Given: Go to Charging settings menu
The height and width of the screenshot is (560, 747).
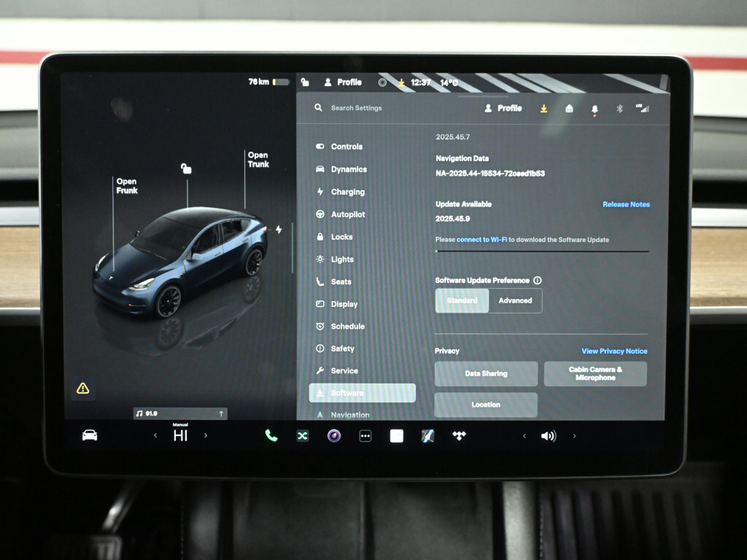Looking at the screenshot, I should click(347, 192).
